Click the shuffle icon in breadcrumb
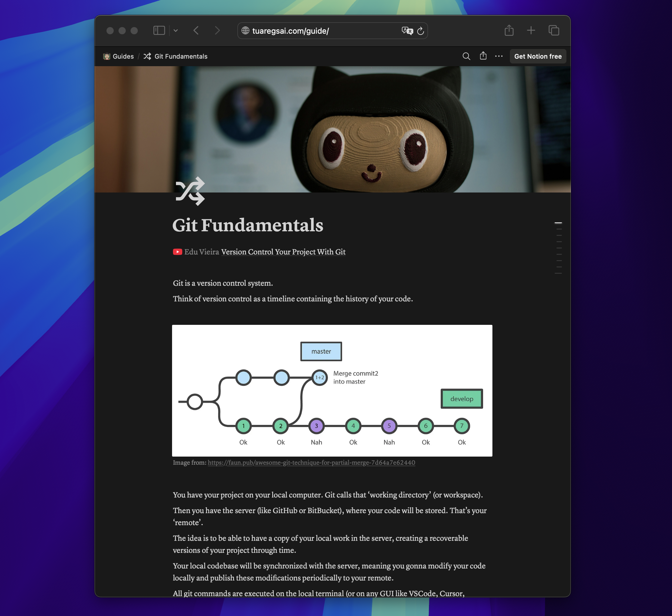The image size is (672, 616). (x=147, y=56)
